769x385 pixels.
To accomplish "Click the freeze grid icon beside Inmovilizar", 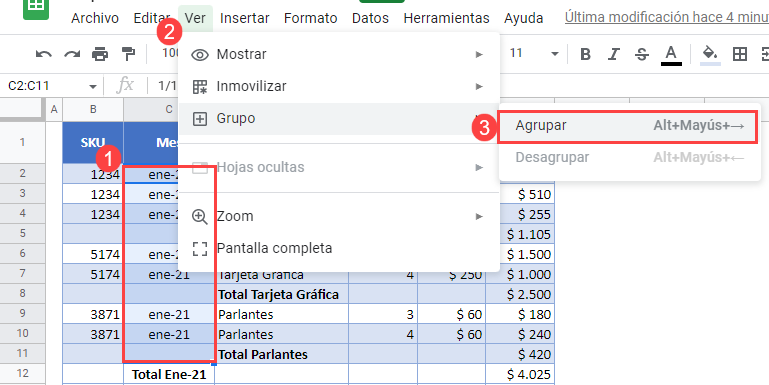I will tap(200, 87).
